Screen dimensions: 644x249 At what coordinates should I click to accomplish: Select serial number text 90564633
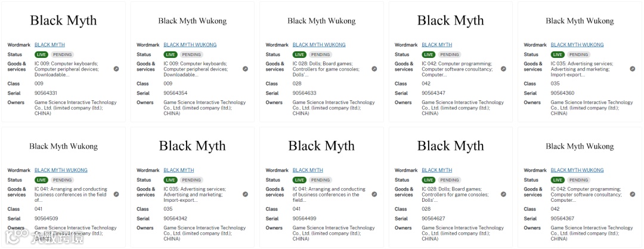tap(304, 93)
